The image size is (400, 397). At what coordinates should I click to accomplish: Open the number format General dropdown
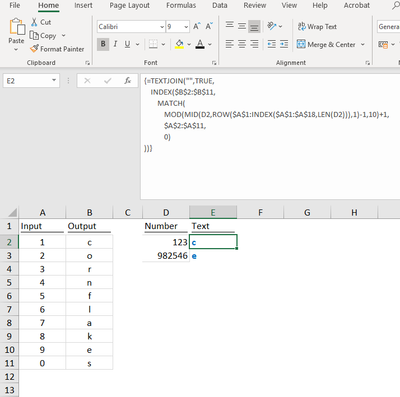[389, 27]
